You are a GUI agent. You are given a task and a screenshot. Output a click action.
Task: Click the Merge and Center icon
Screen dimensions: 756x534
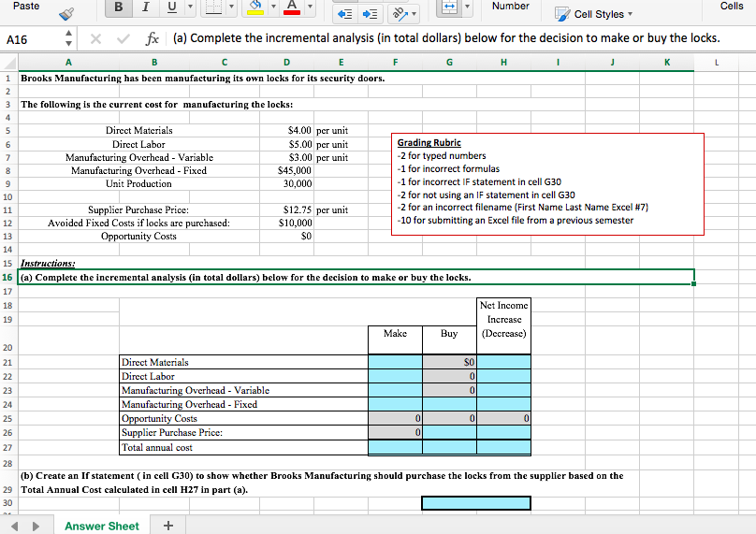[449, 7]
